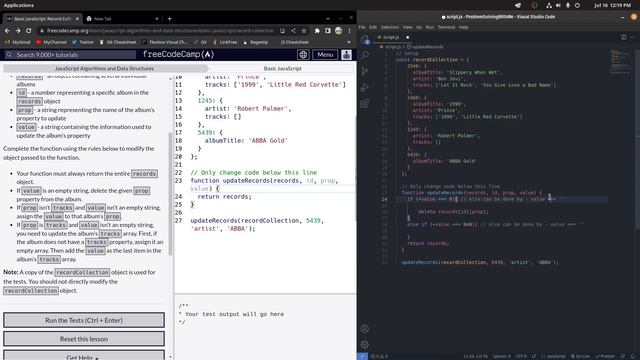
Task: Open freeCodeCamp language globe selector
Action: 303,55
